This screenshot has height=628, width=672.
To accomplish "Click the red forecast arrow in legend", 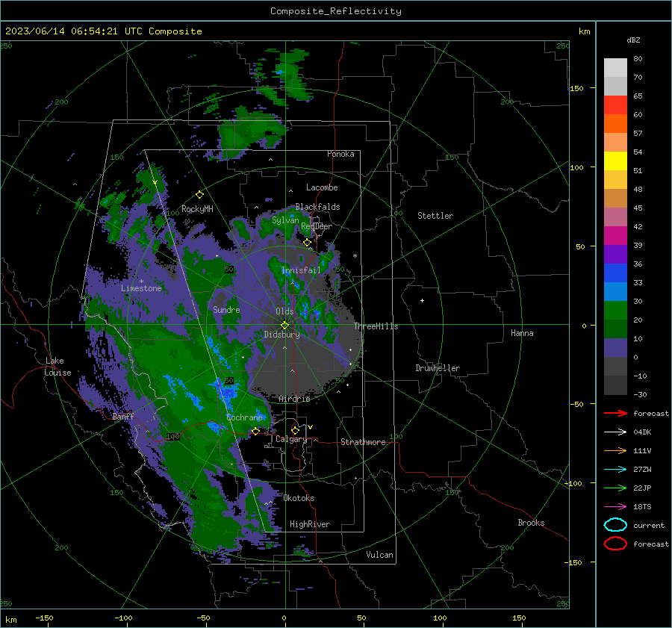I will [615, 413].
